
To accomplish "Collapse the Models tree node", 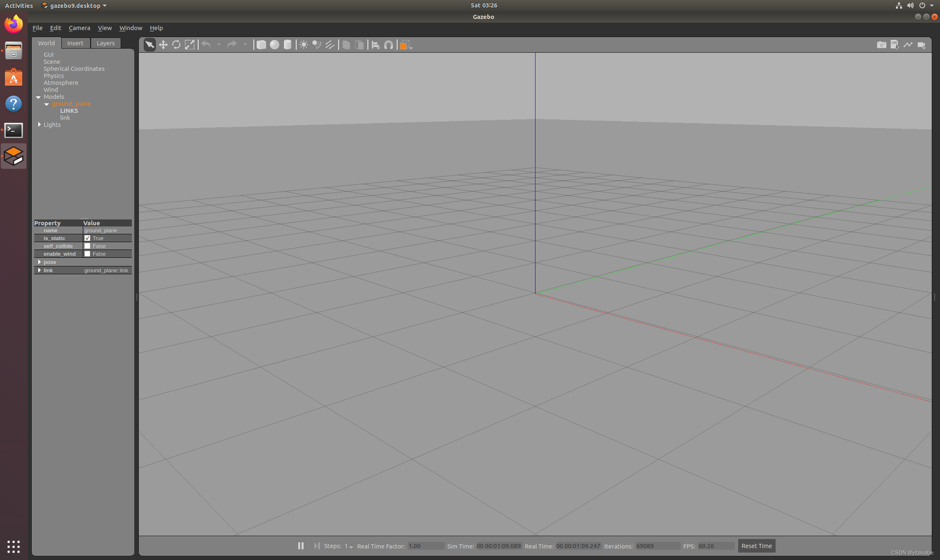I will [x=38, y=97].
